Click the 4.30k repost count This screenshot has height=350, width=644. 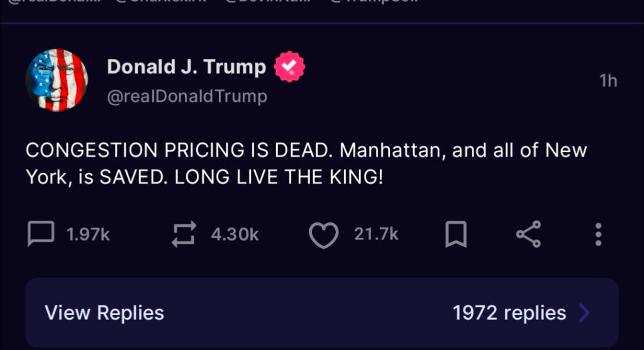click(235, 234)
